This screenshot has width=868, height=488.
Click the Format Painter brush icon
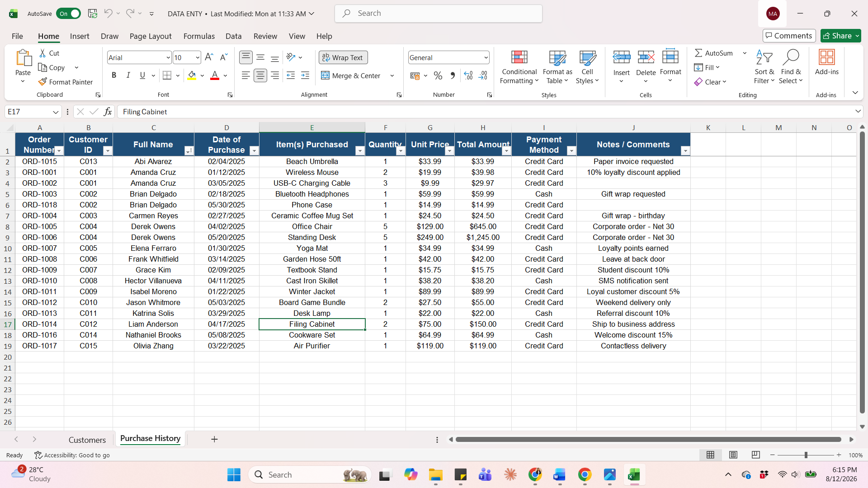(x=42, y=82)
